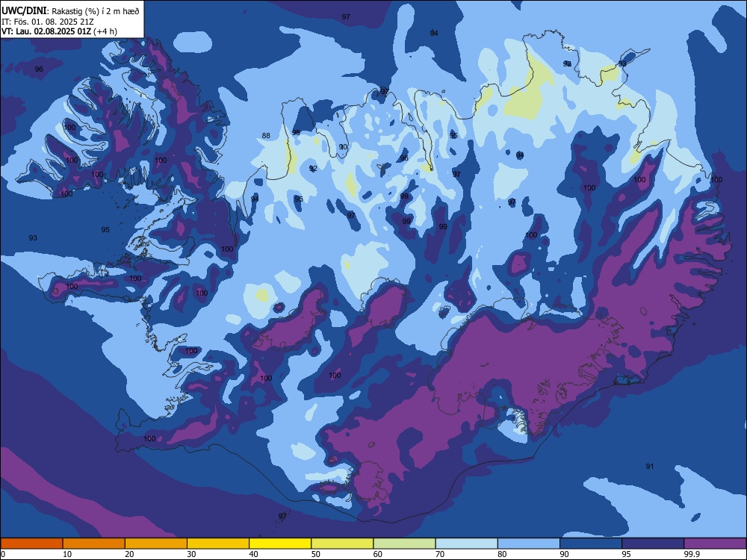Viewport: 747px width, 560px height.
Task: Click the legend tick label '40'
Action: (254, 554)
